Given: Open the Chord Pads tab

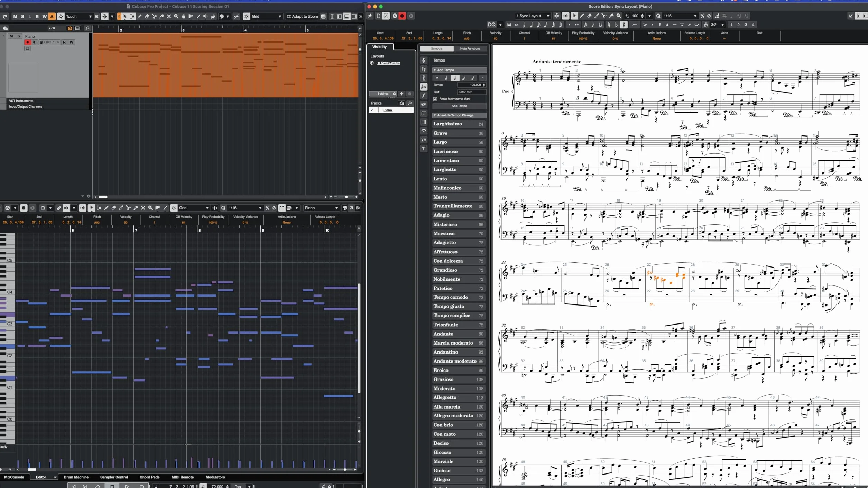Looking at the screenshot, I should (x=149, y=477).
